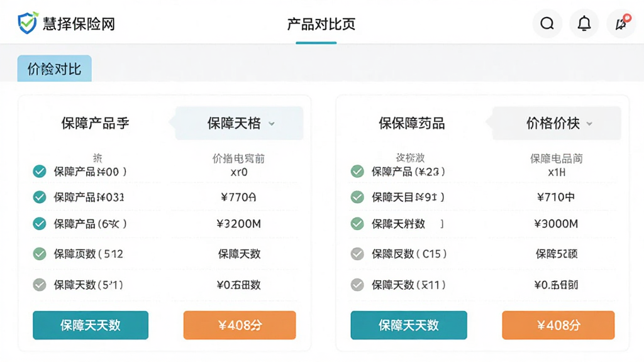
Task: Expand the 保障天格 dropdown
Action: (240, 123)
